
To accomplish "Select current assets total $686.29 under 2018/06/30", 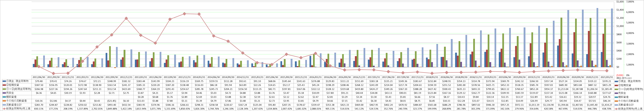I will [x=446, y=105].
